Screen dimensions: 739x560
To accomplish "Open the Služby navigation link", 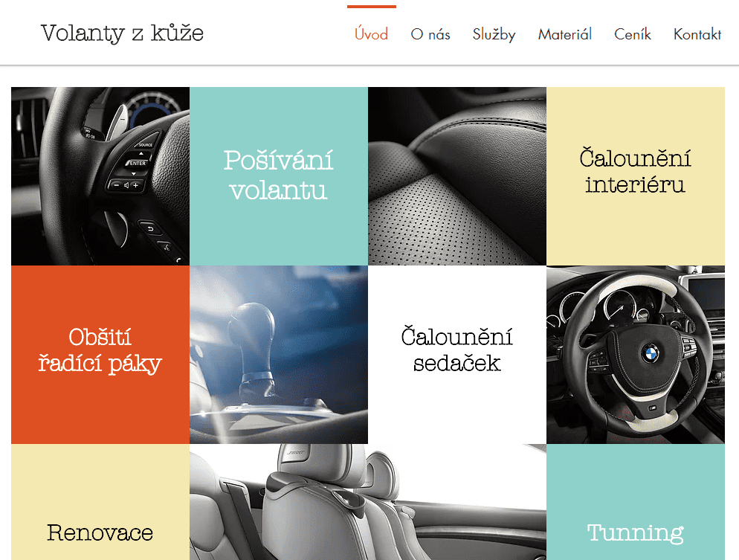I will 494,35.
